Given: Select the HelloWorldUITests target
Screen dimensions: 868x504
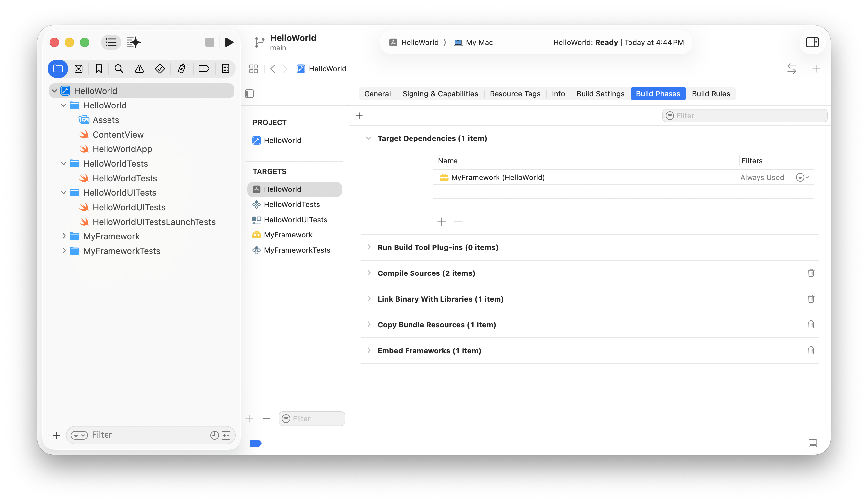Looking at the screenshot, I should point(294,220).
